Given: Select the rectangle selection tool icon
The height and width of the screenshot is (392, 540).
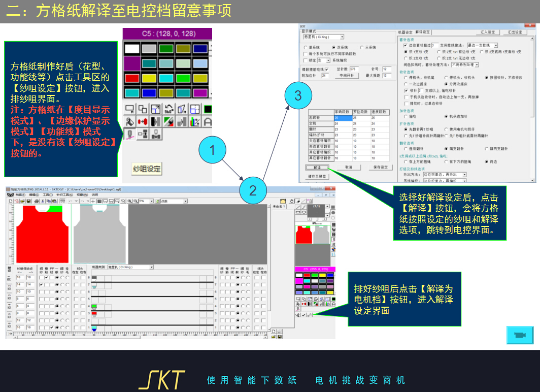Looking at the screenshot, I should tap(130, 109).
